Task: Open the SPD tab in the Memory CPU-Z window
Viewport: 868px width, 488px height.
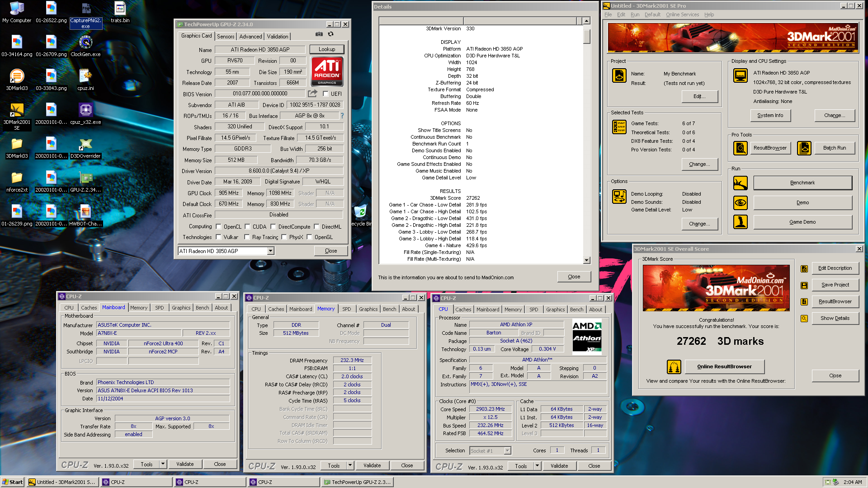Action: pyautogui.click(x=347, y=309)
